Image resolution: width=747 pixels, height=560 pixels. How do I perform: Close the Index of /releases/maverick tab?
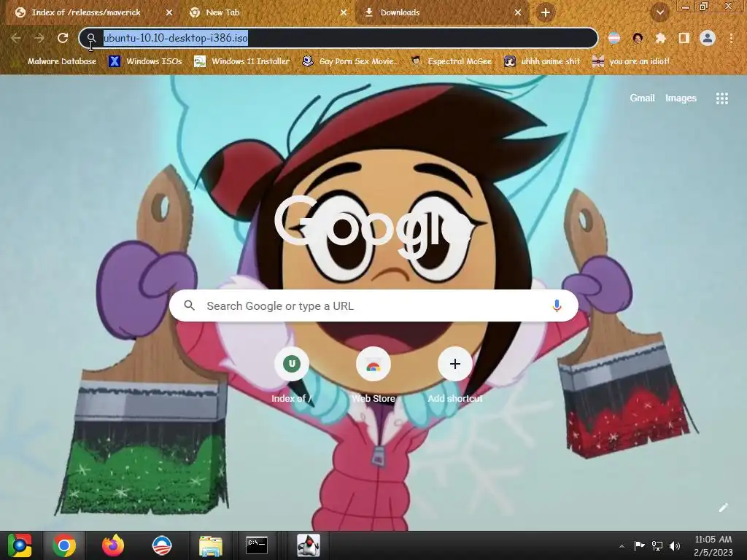pos(169,12)
